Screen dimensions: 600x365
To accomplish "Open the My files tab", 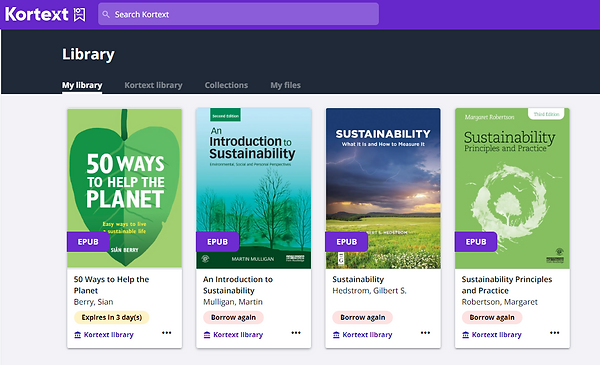I will click(x=285, y=85).
